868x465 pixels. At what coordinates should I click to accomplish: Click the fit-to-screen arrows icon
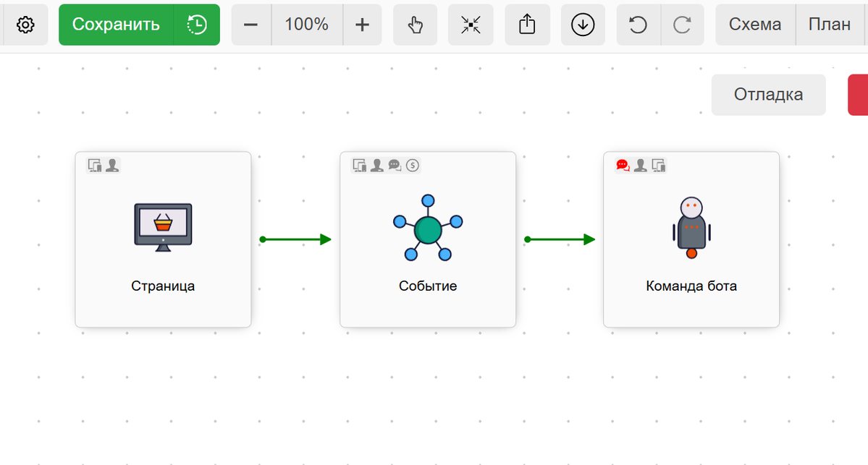(x=471, y=25)
